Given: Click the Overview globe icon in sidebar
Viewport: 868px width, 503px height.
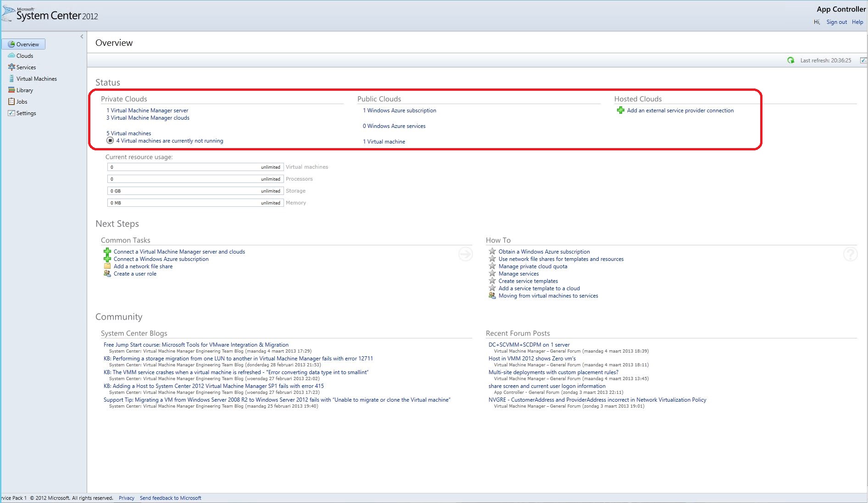Looking at the screenshot, I should [x=11, y=44].
